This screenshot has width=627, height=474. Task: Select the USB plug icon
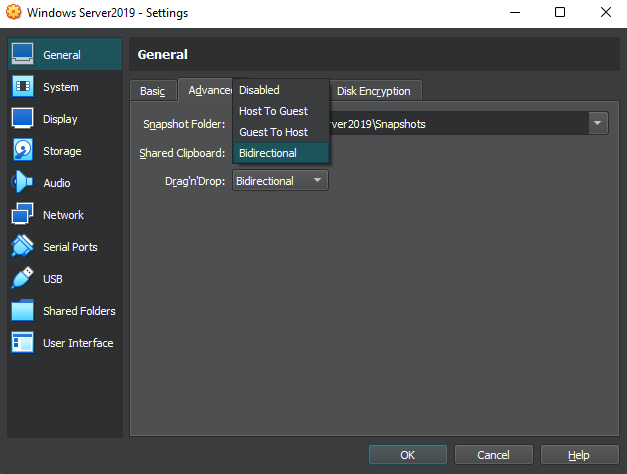(23, 279)
